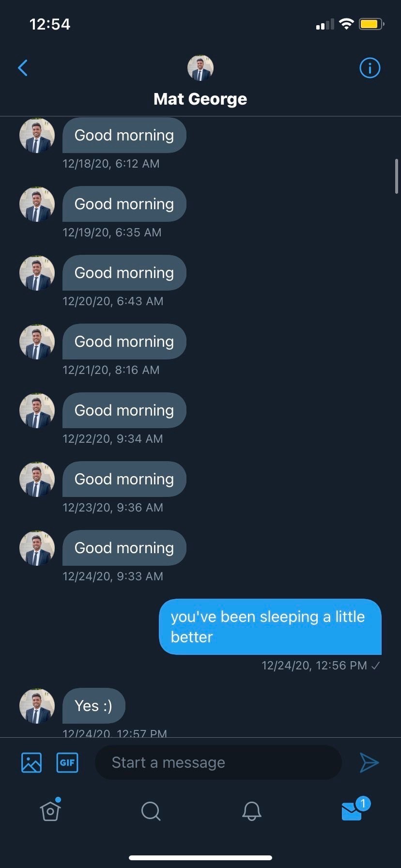Open the GIF picker
The width and height of the screenshot is (401, 868).
tap(67, 762)
